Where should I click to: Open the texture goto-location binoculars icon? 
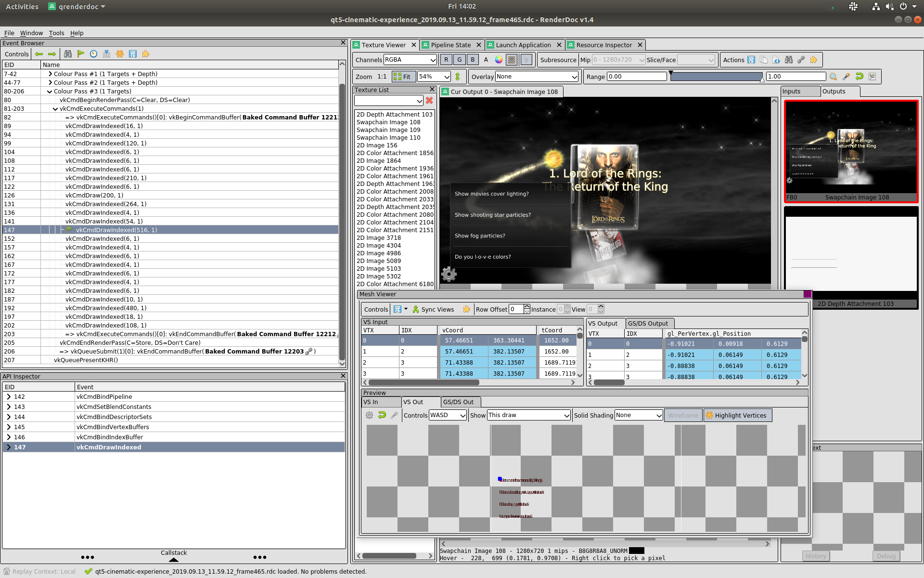point(789,60)
